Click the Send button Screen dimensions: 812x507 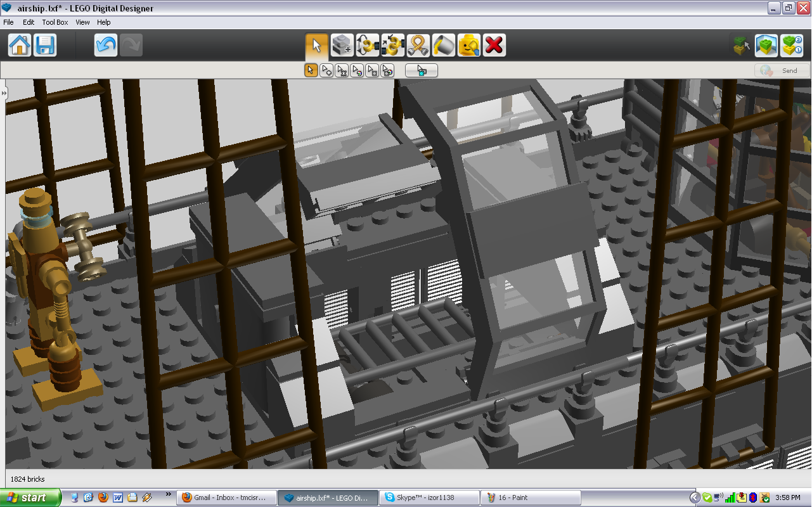click(x=782, y=70)
